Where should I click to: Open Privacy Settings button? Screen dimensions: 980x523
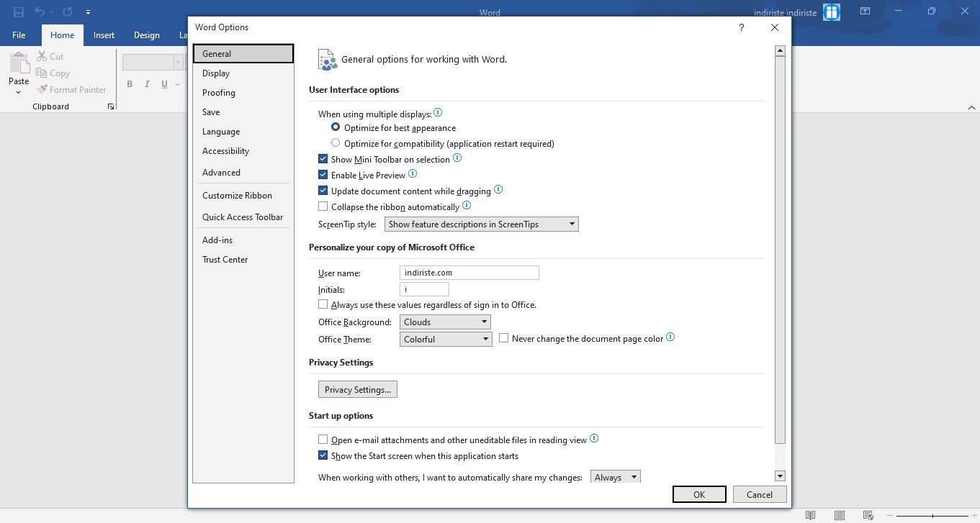pos(358,389)
